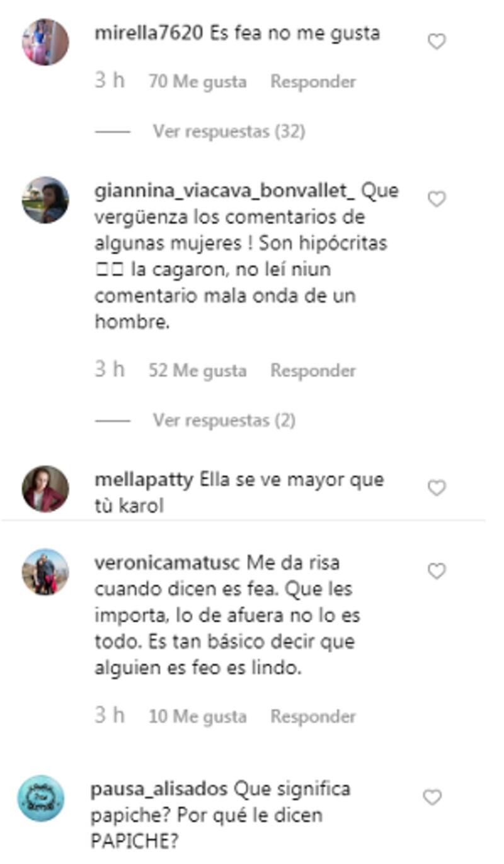
Task: Open mirella7620 profile picture
Action: click(45, 42)
